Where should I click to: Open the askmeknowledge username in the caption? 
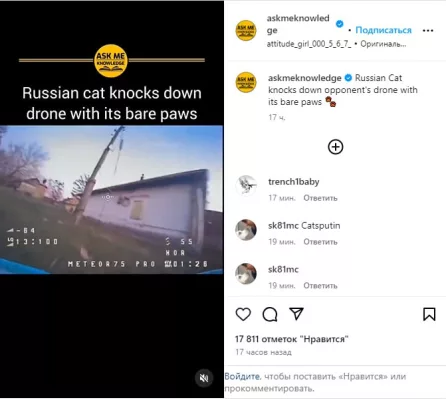click(305, 78)
